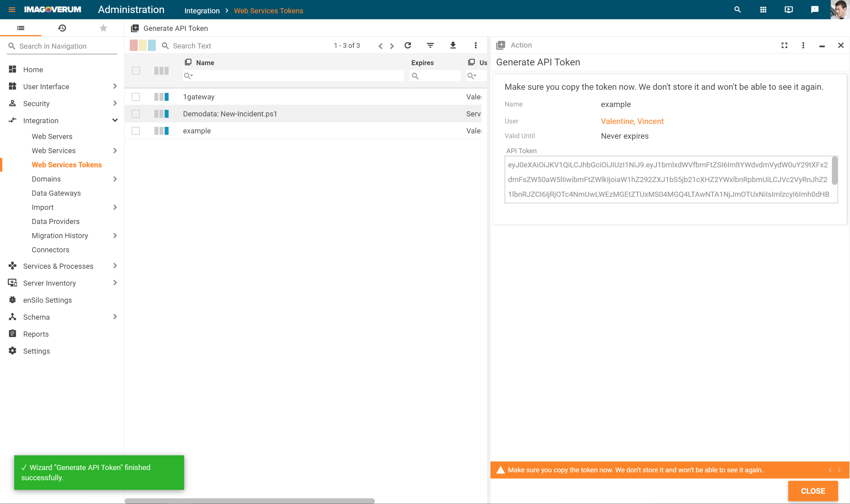Toggle the select-all header checkbox

[x=136, y=71]
